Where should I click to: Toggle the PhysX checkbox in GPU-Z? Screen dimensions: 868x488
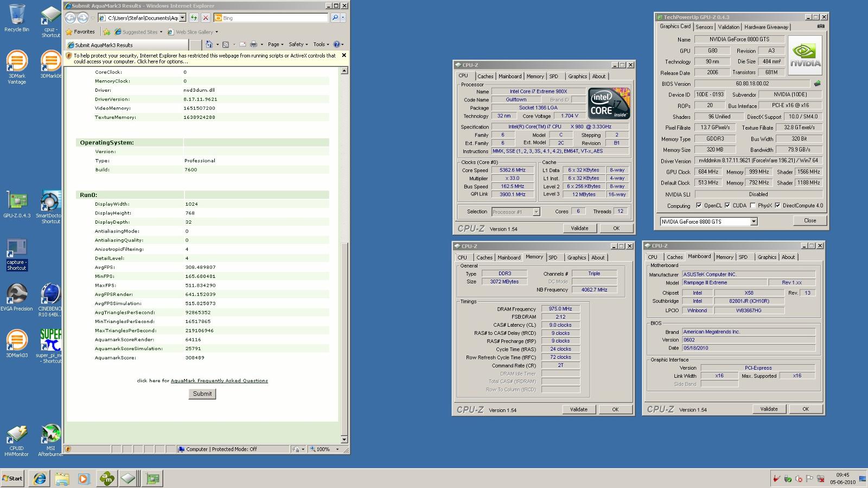coord(752,206)
